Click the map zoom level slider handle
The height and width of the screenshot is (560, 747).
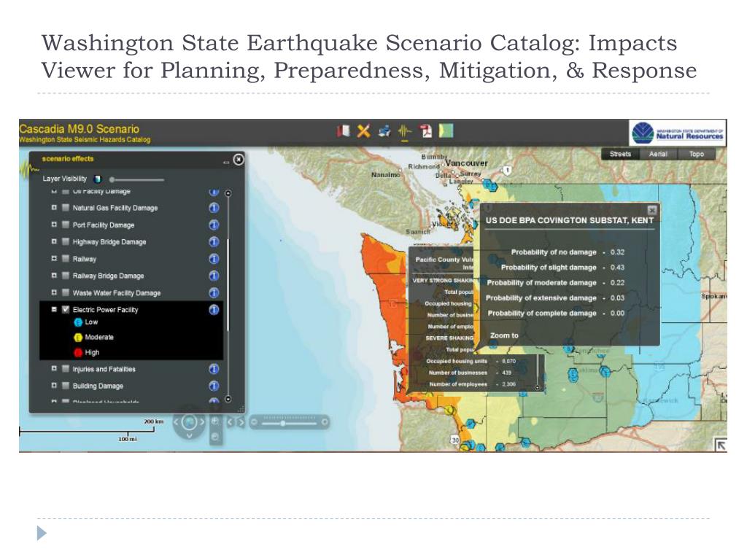(283, 423)
